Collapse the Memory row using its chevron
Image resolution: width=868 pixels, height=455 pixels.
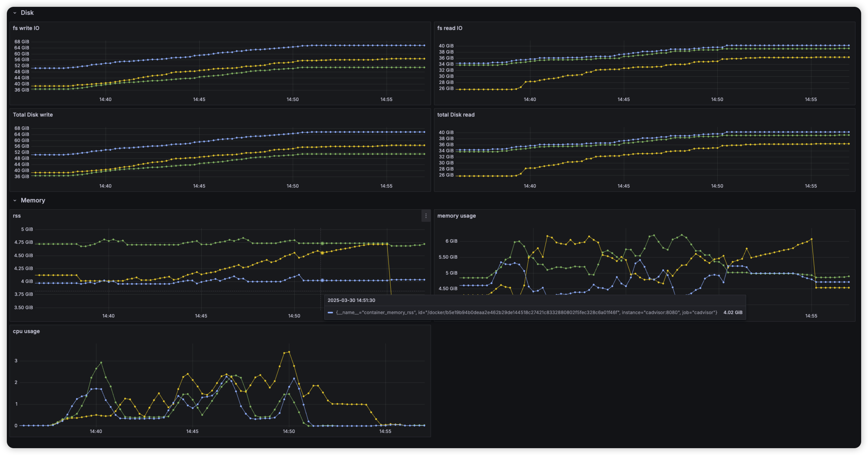15,201
